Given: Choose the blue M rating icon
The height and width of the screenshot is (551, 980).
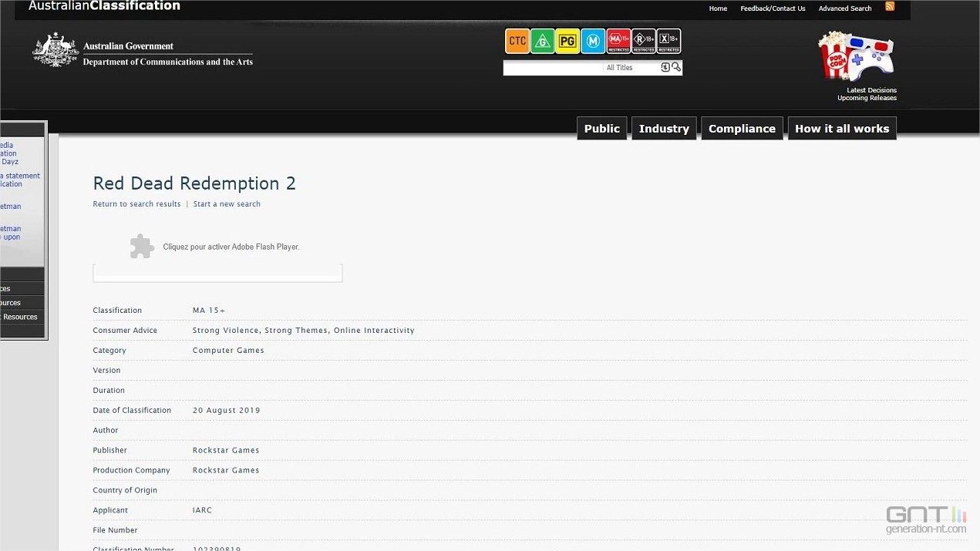Looking at the screenshot, I should (x=593, y=41).
